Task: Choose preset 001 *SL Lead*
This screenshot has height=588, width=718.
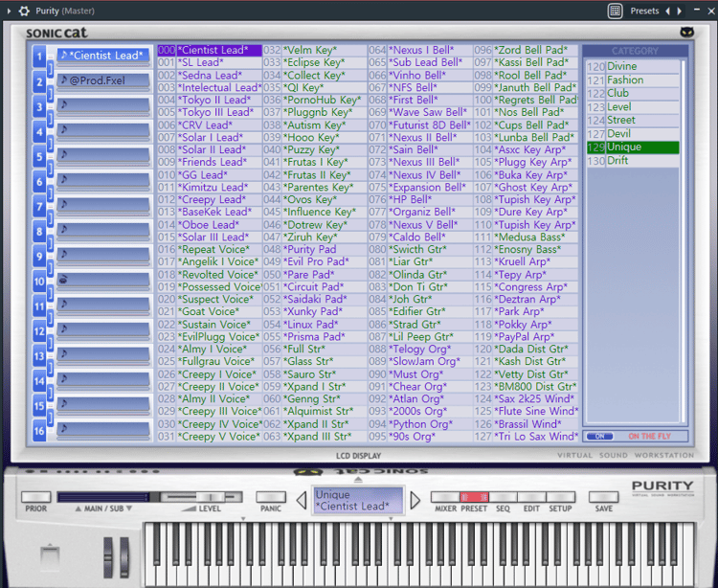Action: (x=210, y=62)
